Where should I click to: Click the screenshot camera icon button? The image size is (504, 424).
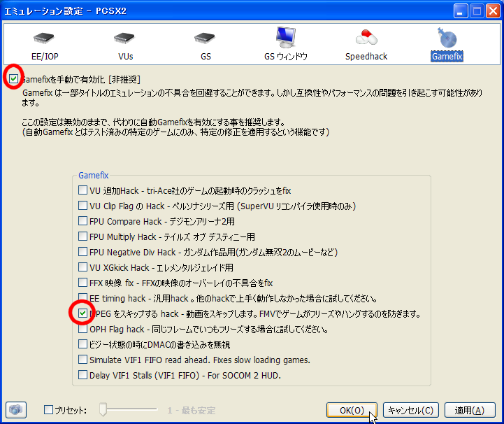coord(16,409)
